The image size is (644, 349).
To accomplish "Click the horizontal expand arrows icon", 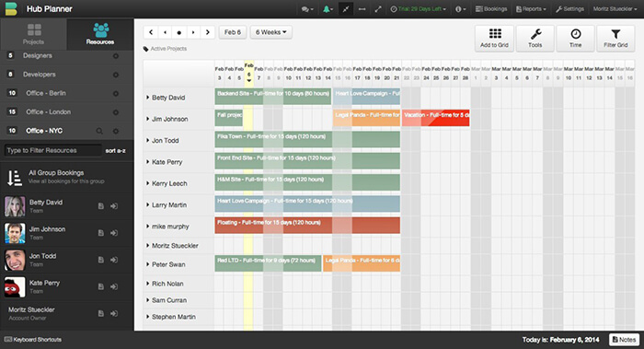I will tap(362, 9).
